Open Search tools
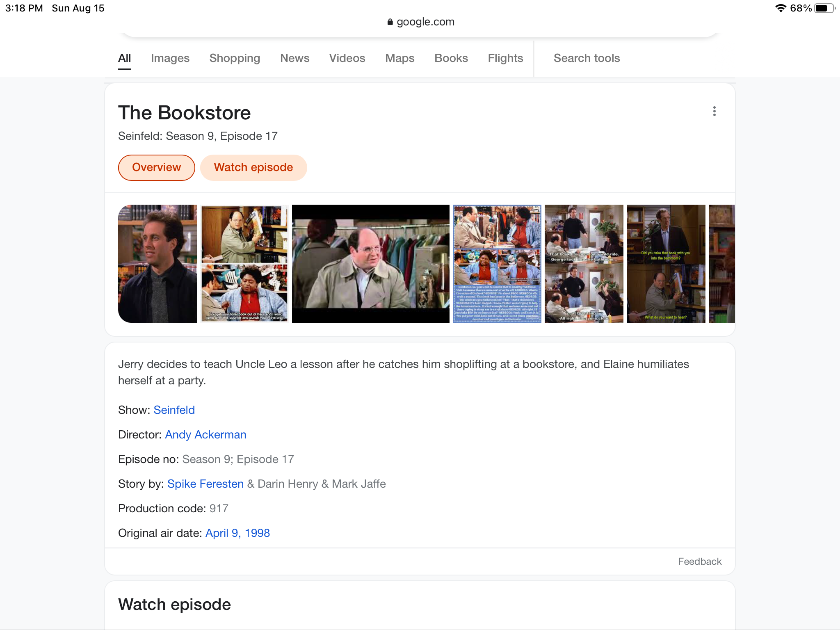 click(587, 58)
